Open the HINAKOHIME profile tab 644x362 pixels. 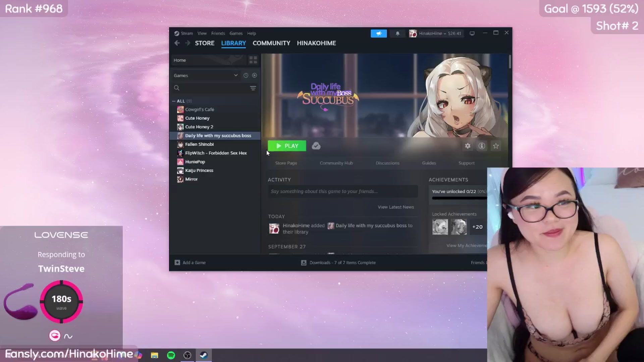pyautogui.click(x=316, y=43)
